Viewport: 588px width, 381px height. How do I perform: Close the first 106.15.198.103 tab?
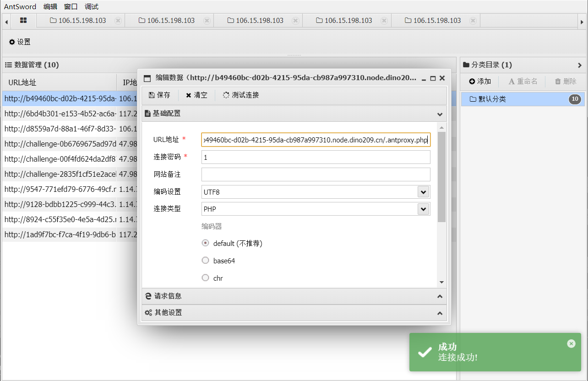pos(118,21)
